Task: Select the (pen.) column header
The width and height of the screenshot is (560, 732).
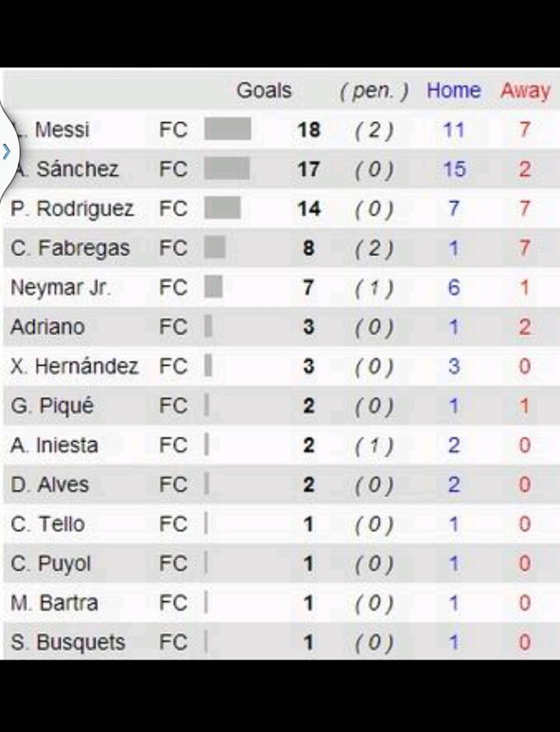Action: pyautogui.click(x=373, y=92)
